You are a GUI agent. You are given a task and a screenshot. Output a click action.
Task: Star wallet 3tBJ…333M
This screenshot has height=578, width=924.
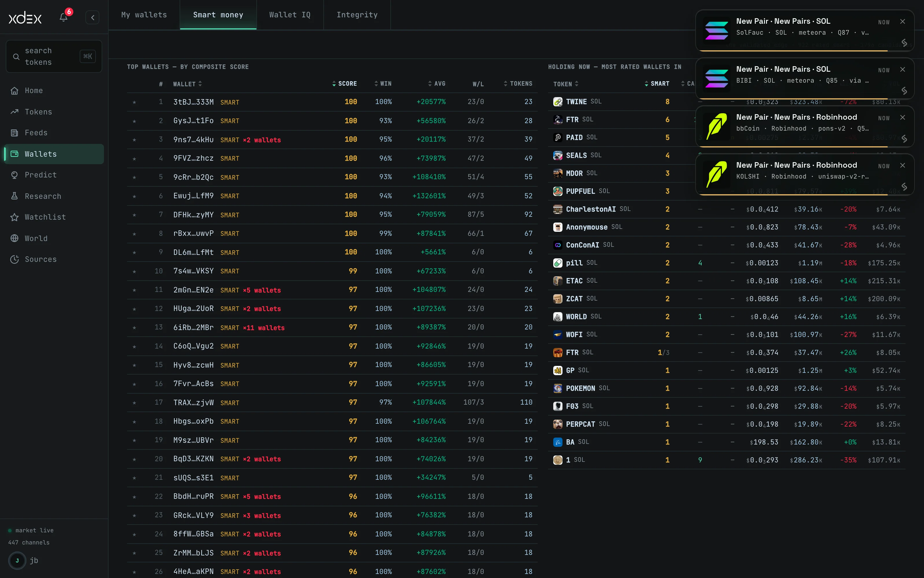pyautogui.click(x=134, y=102)
